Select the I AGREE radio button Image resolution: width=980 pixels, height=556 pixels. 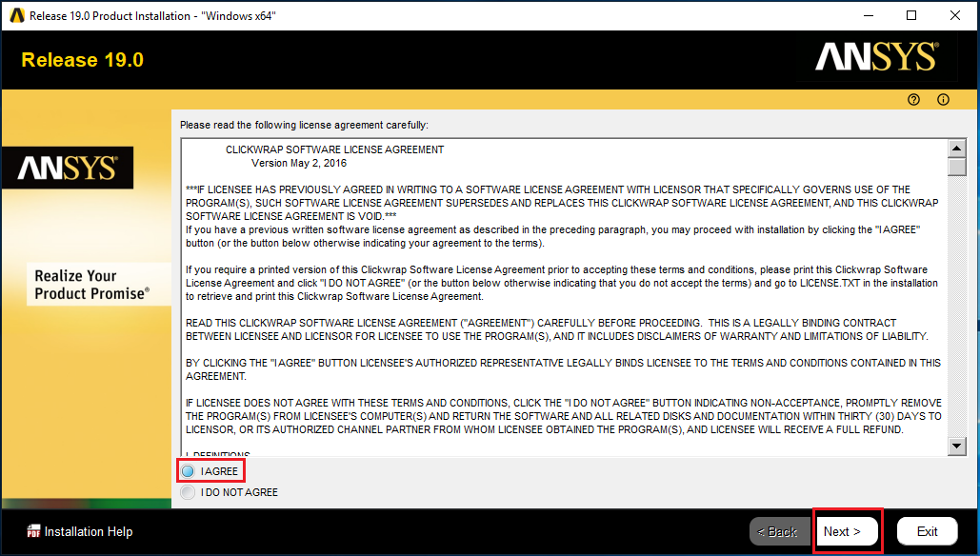point(188,471)
